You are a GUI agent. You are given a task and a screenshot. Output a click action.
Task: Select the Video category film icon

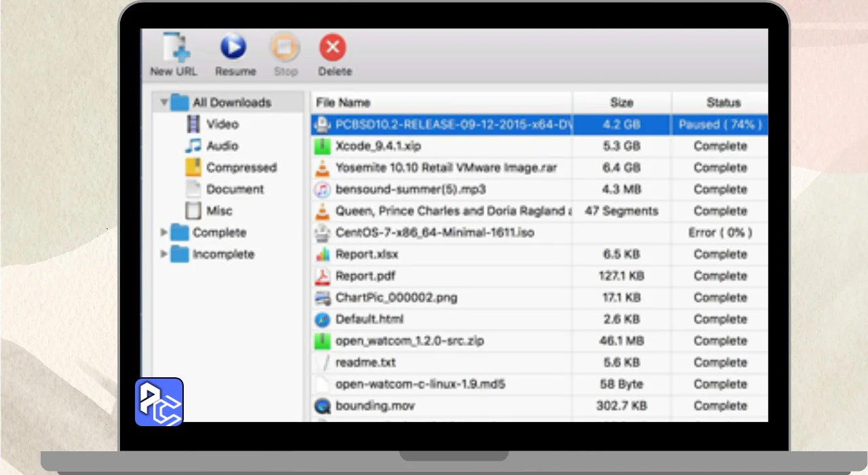(194, 124)
